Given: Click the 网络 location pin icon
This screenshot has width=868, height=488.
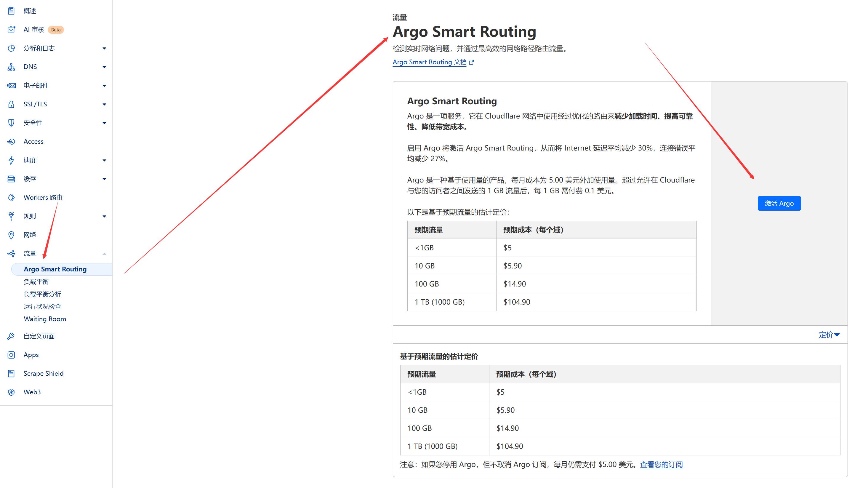Looking at the screenshot, I should click(x=11, y=235).
